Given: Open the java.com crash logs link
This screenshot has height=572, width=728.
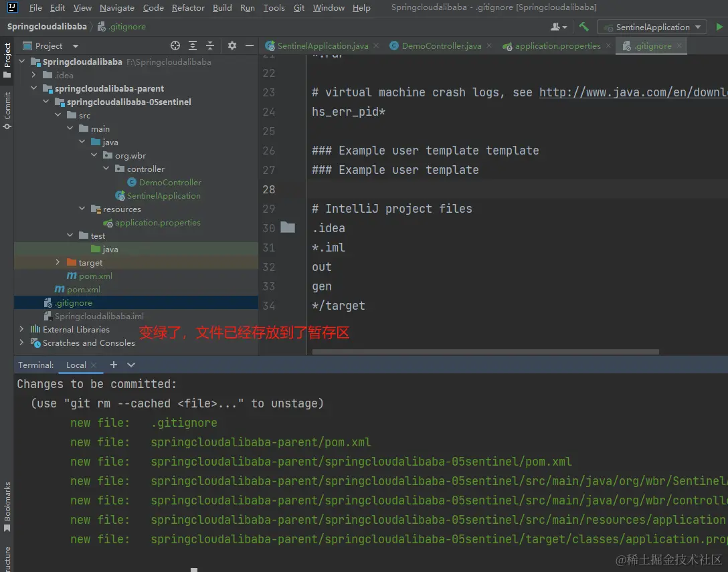Looking at the screenshot, I should click(633, 92).
